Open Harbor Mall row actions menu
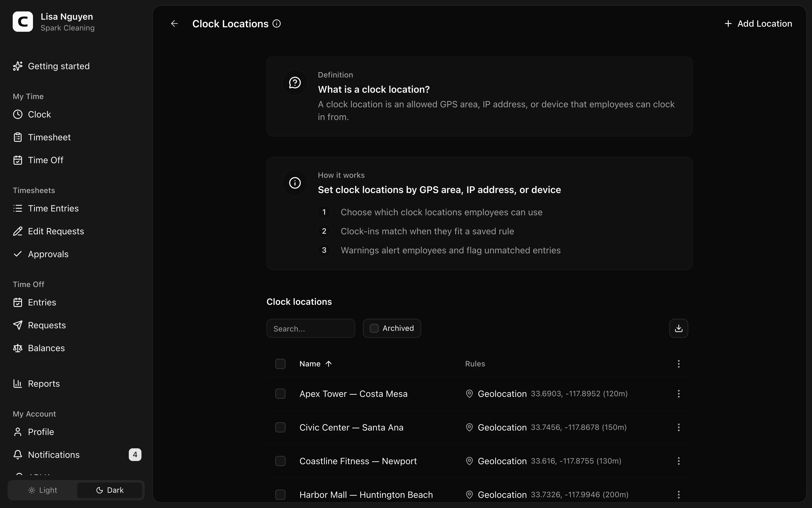This screenshot has width=812, height=508. tap(678, 495)
